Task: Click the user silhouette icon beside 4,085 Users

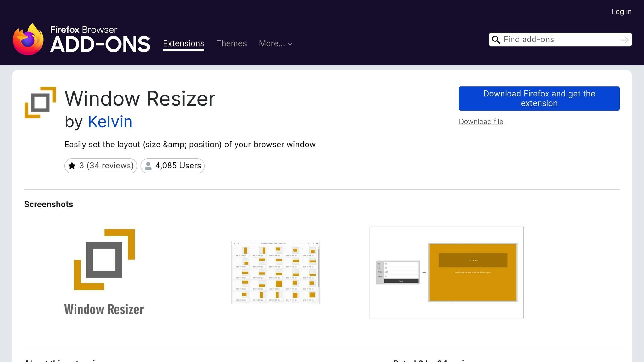Action: [x=148, y=166]
